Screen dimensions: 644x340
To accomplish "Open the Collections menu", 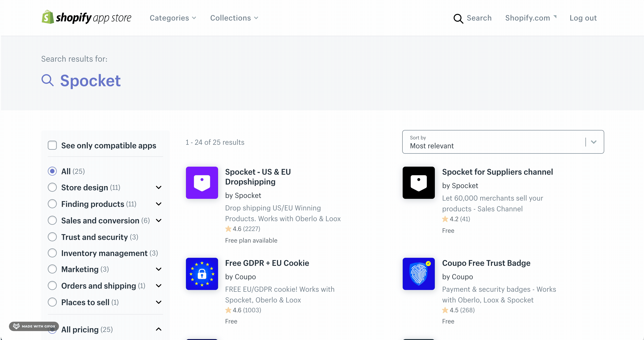I will point(234,18).
